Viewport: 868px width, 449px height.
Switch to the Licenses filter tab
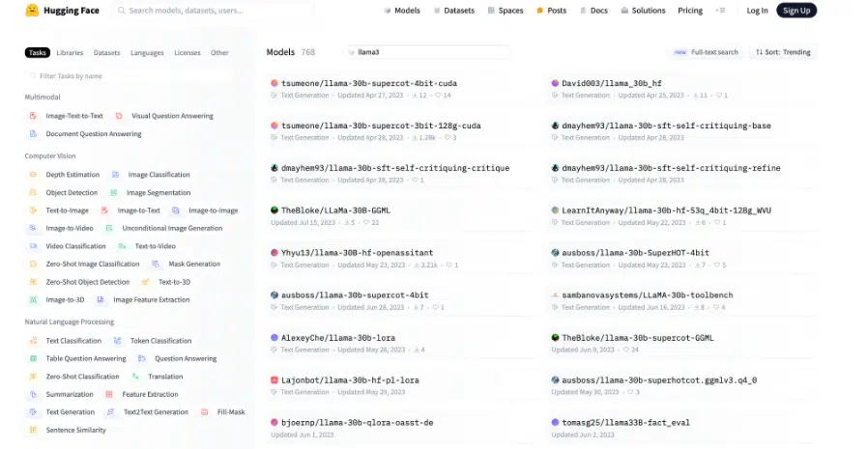pos(188,52)
